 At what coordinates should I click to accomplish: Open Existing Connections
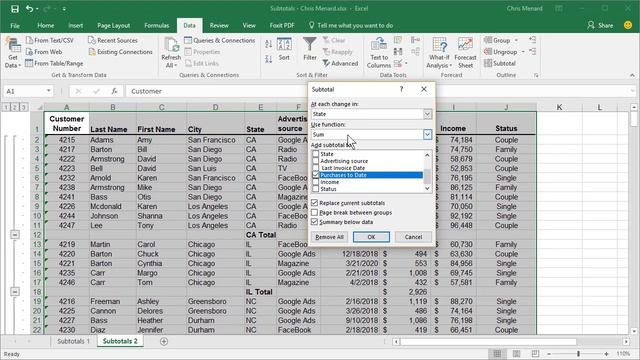pyautogui.click(x=120, y=52)
